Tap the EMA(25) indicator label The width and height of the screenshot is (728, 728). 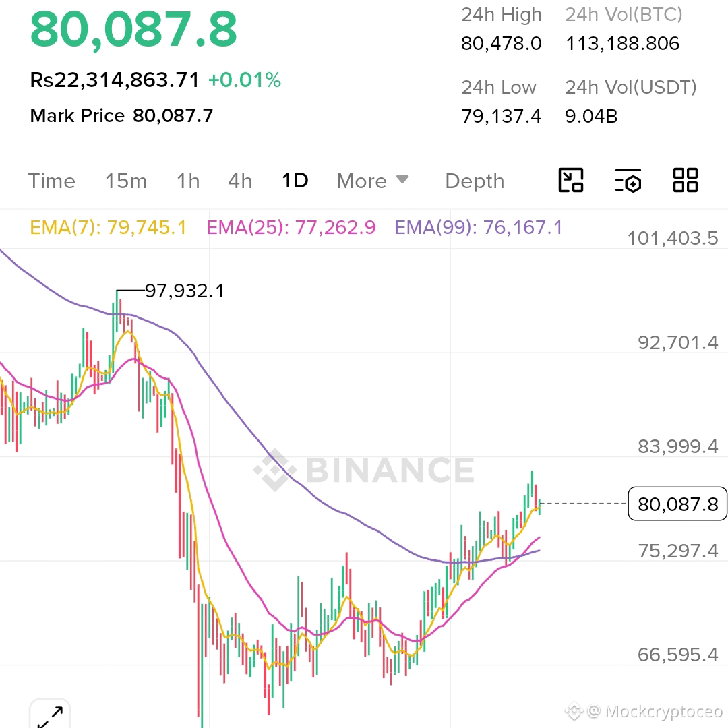tap(291, 228)
